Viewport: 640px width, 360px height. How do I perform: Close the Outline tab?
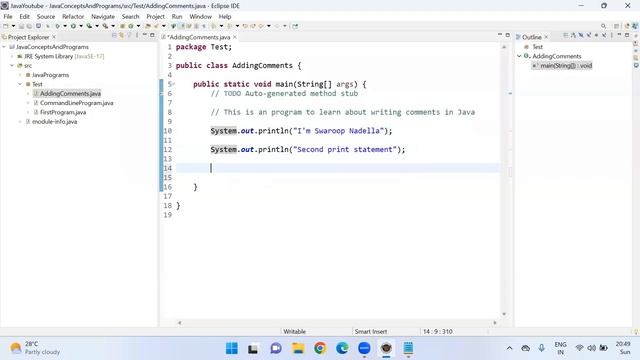pyautogui.click(x=546, y=37)
